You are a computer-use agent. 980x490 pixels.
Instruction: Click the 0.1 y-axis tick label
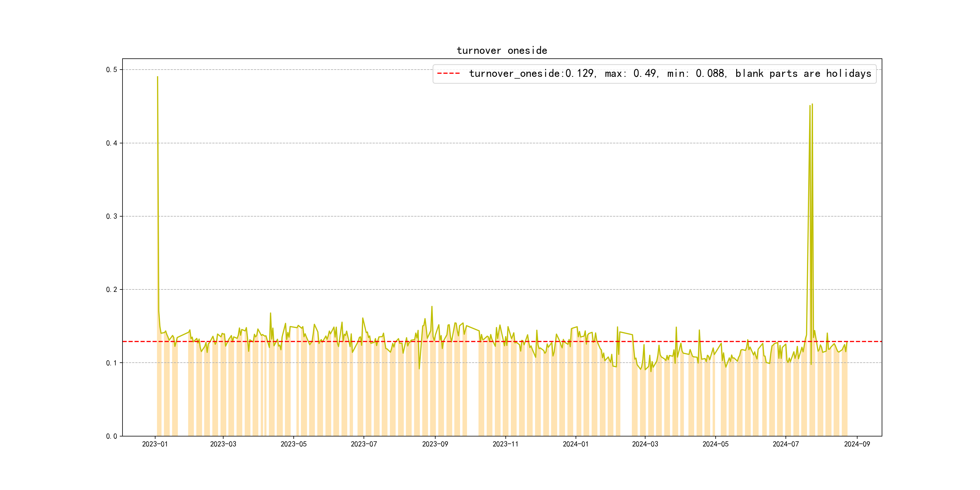(x=112, y=363)
